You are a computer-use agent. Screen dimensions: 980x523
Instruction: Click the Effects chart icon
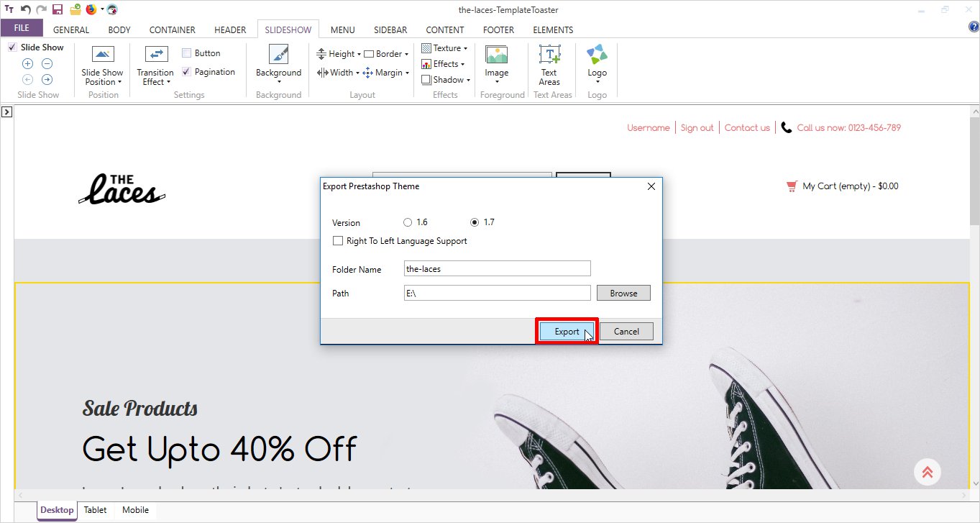426,64
